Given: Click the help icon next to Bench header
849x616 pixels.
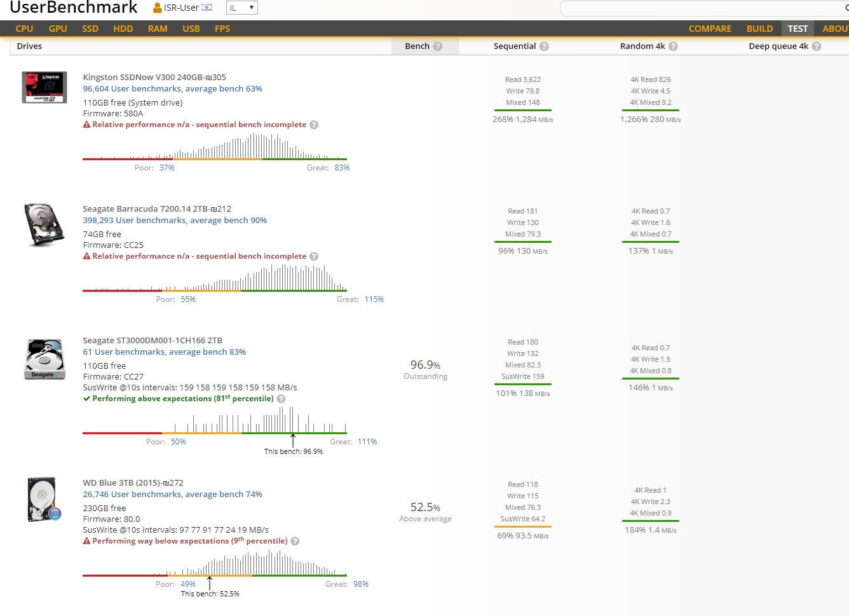Looking at the screenshot, I should coord(438,46).
